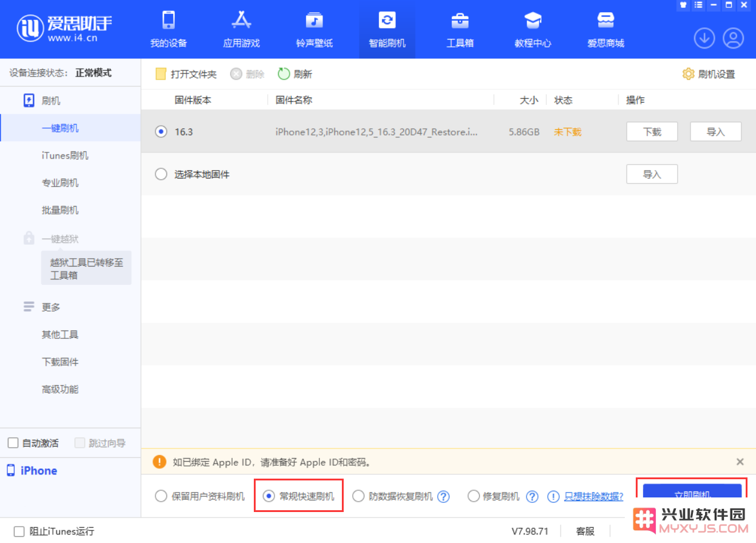Select 防数据恢复刷机 radio option
Viewport: 756px width, 543px height.
click(358, 496)
